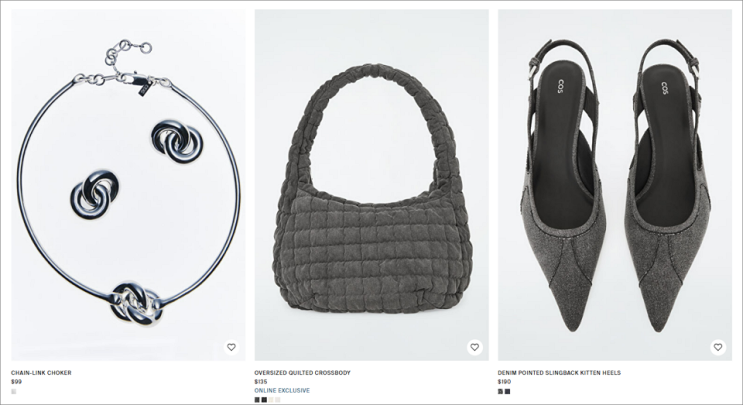
Task: Open Denim Pointed Slingback Kitten Heels link
Action: point(559,373)
